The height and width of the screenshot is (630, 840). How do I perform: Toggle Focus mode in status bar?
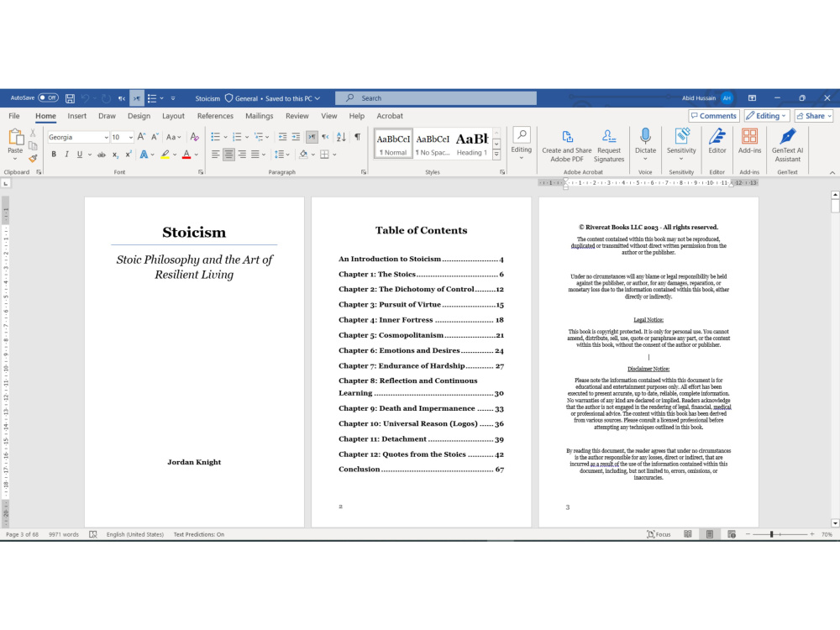(x=659, y=534)
